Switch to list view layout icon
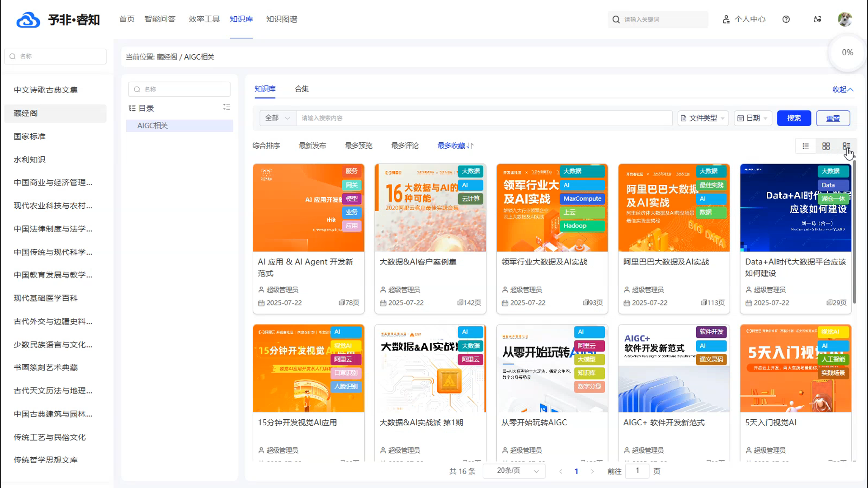This screenshot has width=868, height=488. click(x=806, y=146)
